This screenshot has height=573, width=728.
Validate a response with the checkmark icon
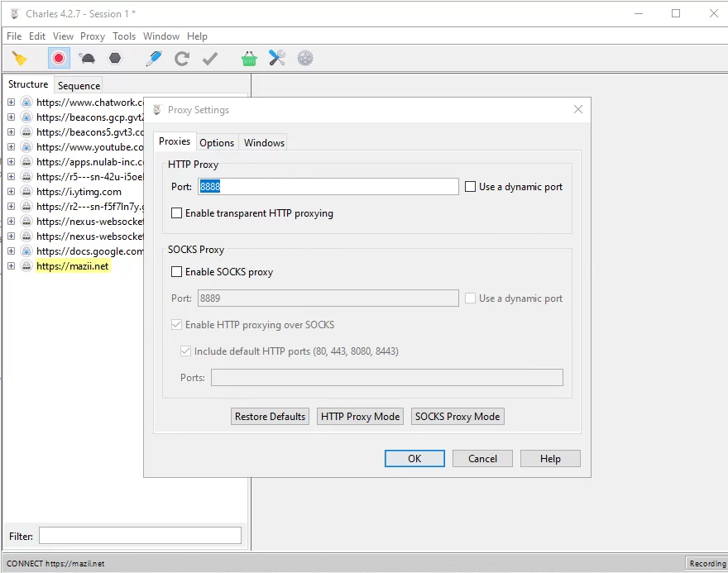pyautogui.click(x=209, y=58)
